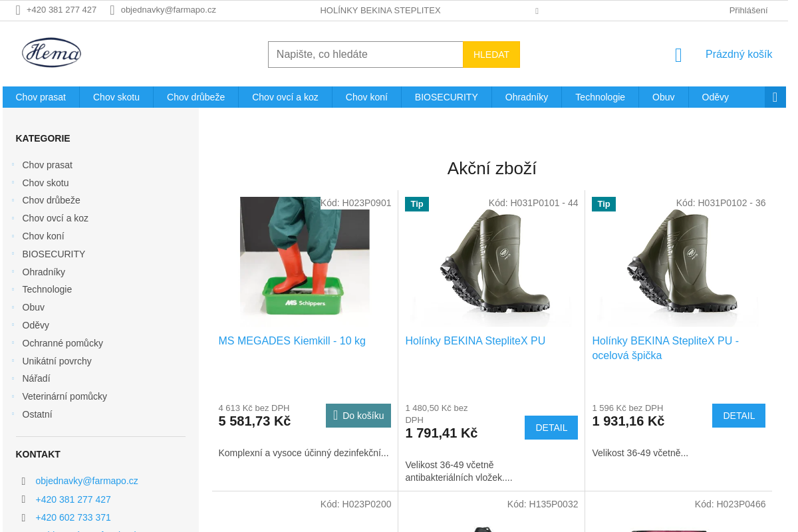Add MS MEGADES to cart with Do košíku
The width and height of the screenshot is (798, 532).
(358, 416)
